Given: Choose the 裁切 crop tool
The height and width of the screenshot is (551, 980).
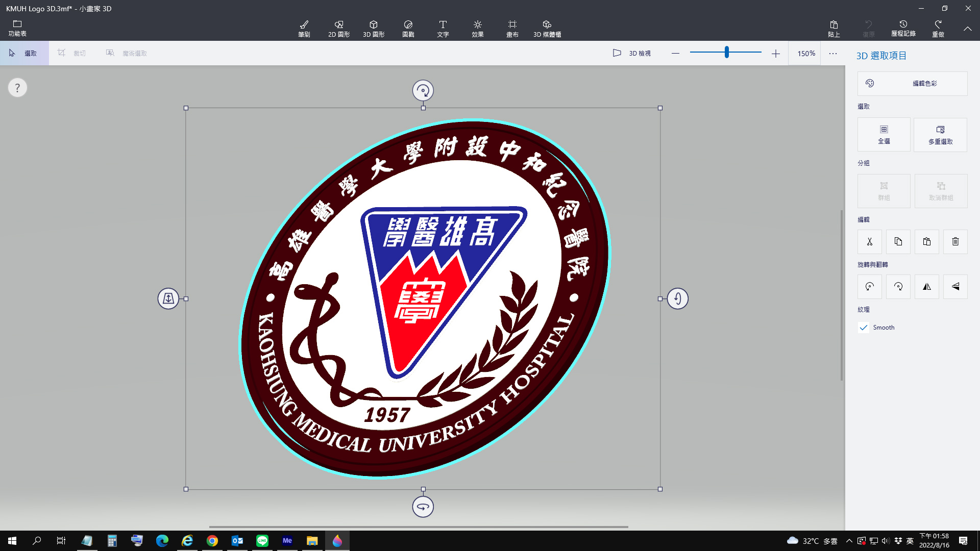Looking at the screenshot, I should pos(72,53).
